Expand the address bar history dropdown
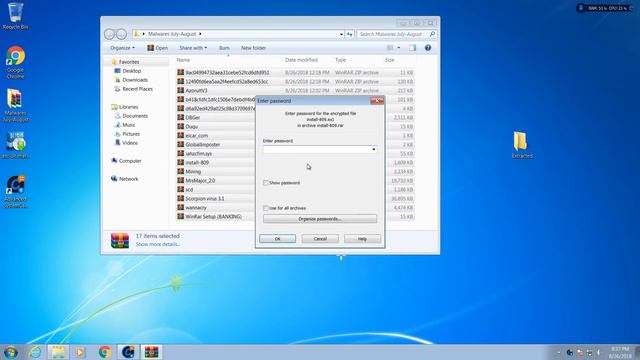Viewport: 640px width, 360px height. coord(341,34)
